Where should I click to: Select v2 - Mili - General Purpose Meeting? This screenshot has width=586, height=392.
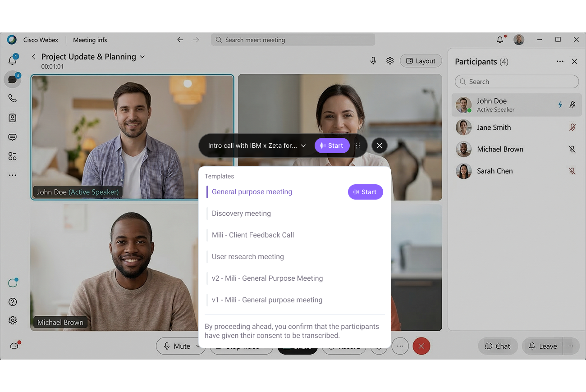pyautogui.click(x=267, y=278)
